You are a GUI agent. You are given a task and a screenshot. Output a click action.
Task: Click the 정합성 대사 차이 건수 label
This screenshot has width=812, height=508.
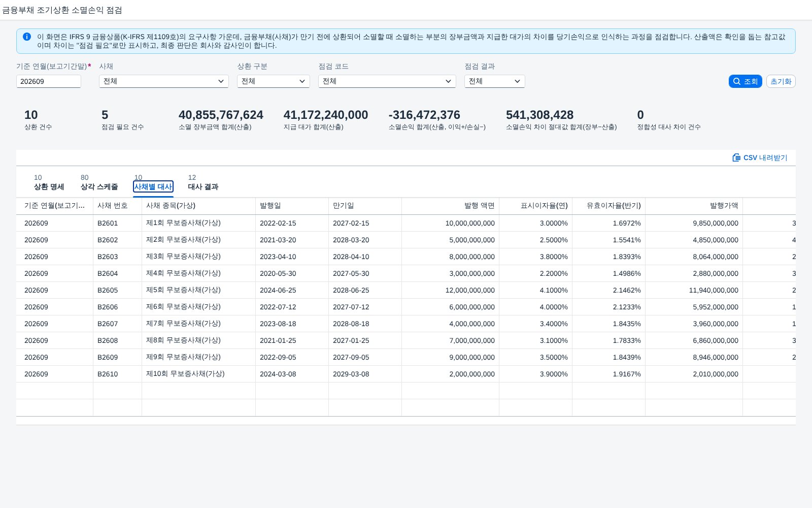tap(669, 127)
